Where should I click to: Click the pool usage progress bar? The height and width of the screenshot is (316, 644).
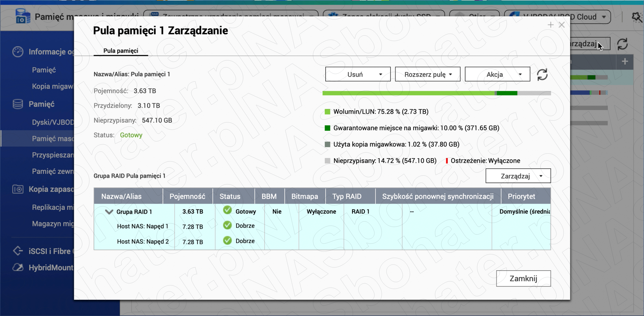(x=436, y=93)
